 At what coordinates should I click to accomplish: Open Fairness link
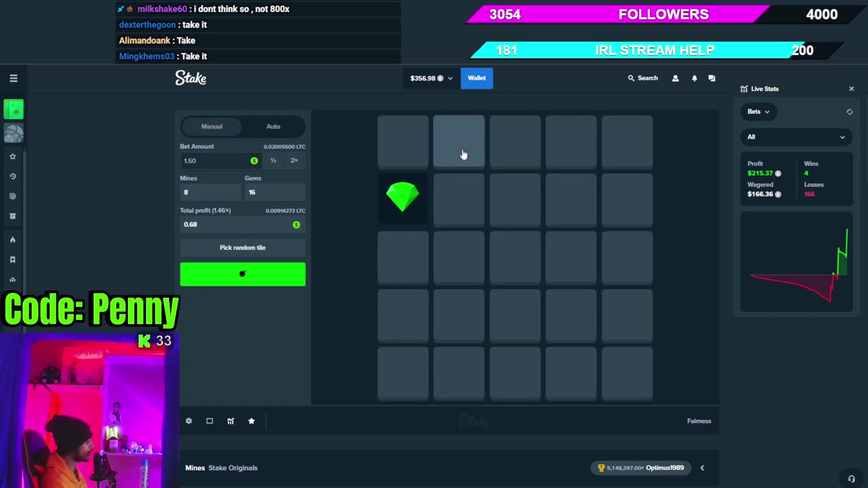[x=699, y=421]
